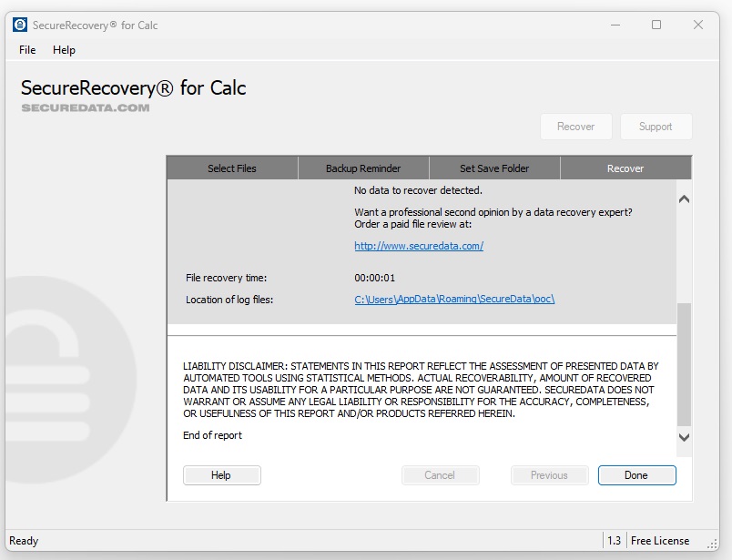Click the report's vertical scrollbar thumb
The width and height of the screenshot is (732, 560).
(685, 364)
